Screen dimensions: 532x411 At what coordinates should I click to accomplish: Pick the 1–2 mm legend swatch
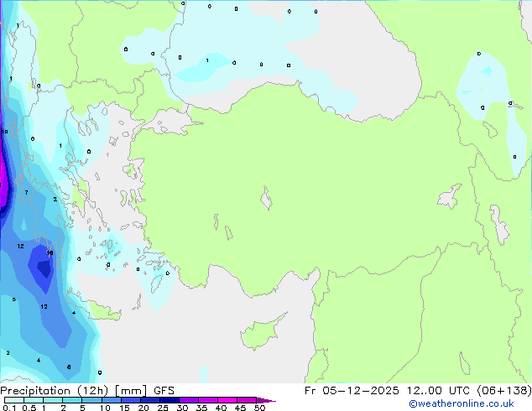pos(53,400)
